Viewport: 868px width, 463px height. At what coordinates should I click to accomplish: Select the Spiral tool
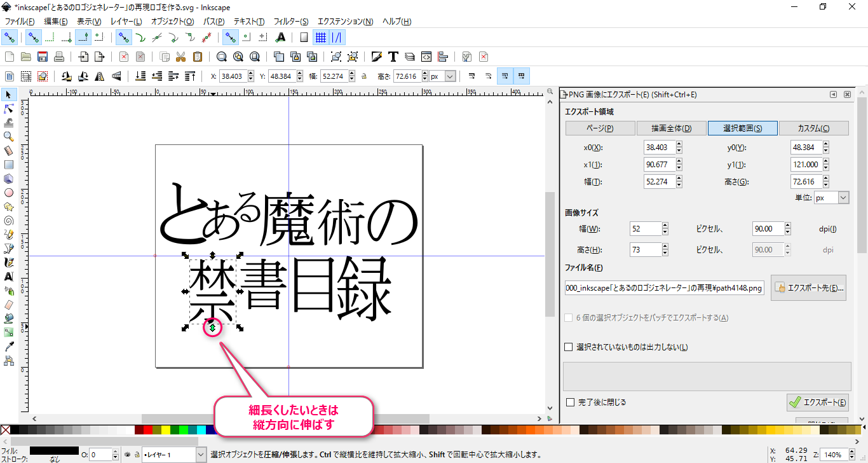coord(9,221)
